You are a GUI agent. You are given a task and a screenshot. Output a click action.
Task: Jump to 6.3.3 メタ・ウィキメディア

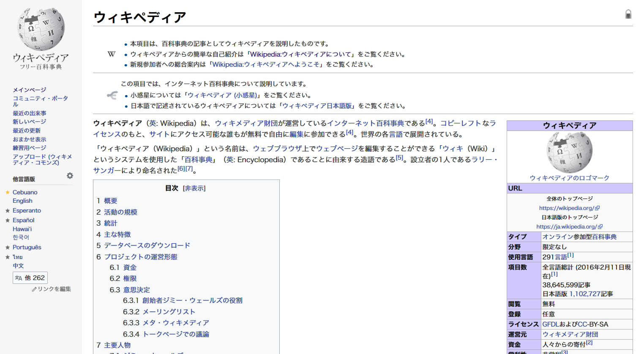176,323
